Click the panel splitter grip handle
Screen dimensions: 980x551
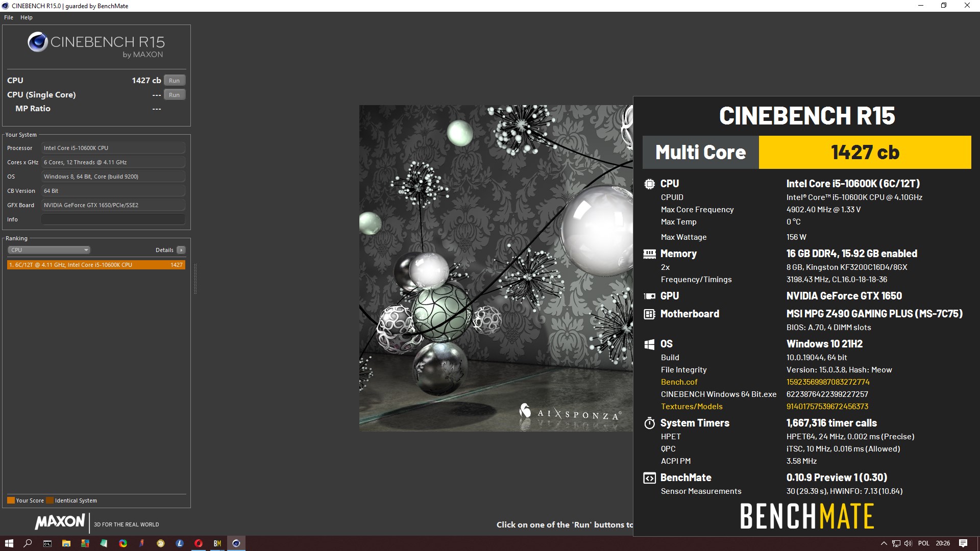pyautogui.click(x=195, y=279)
